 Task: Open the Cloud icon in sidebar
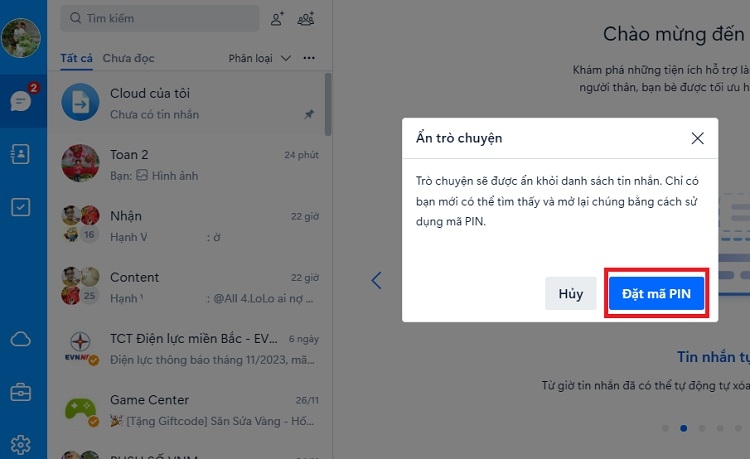point(21,339)
